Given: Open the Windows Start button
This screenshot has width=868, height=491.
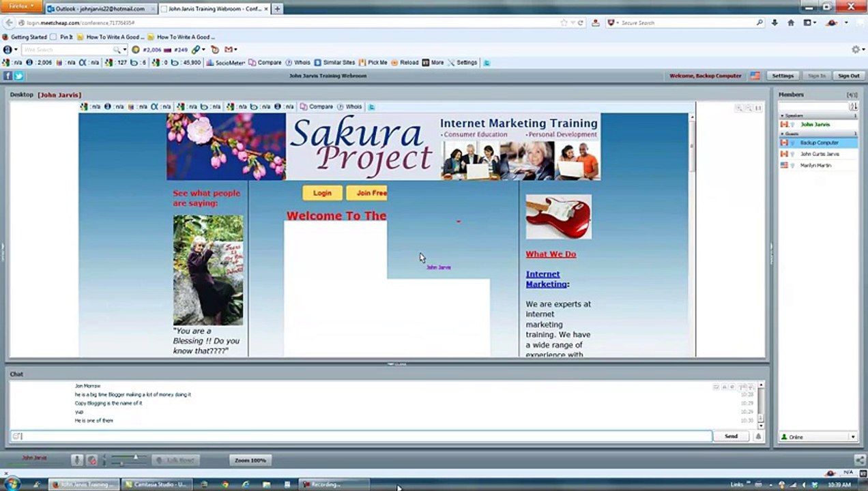Looking at the screenshot, I should tap(12, 484).
